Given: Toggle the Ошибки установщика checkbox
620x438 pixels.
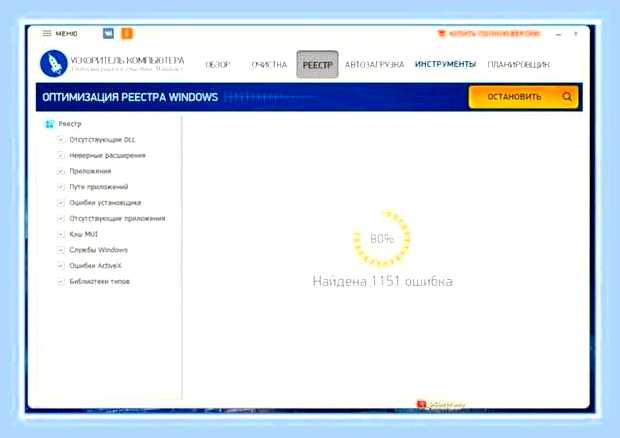Looking at the screenshot, I should (60, 203).
